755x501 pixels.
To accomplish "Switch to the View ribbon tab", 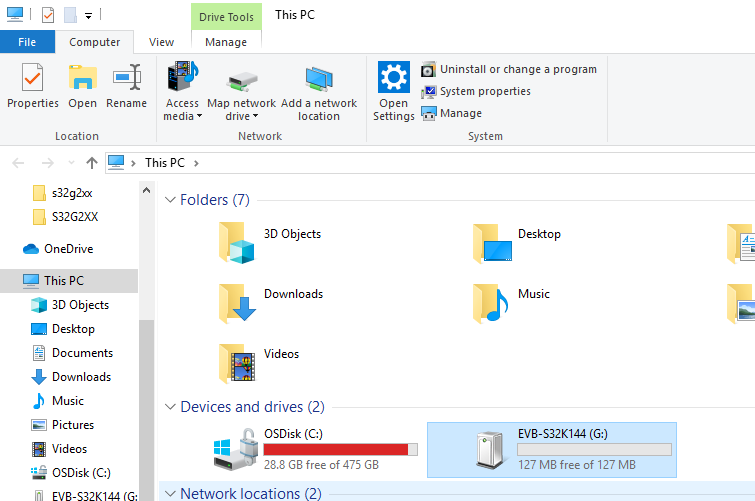I will 161,42.
